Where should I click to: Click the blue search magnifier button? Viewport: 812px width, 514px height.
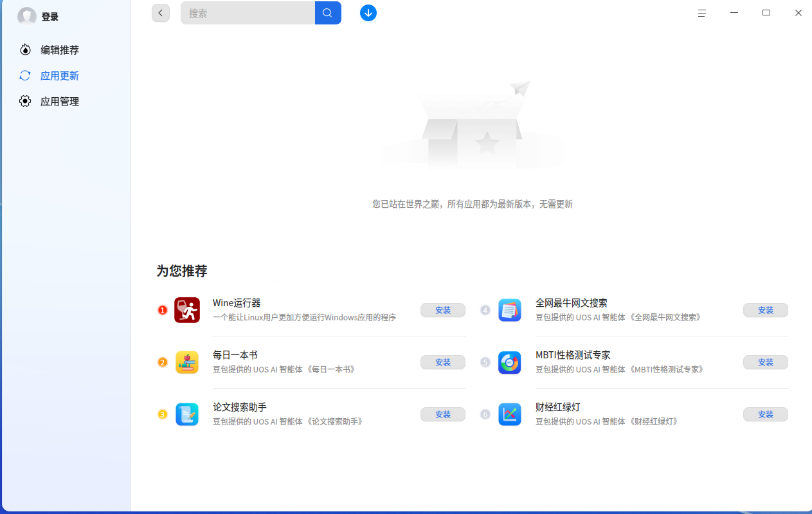tap(328, 13)
